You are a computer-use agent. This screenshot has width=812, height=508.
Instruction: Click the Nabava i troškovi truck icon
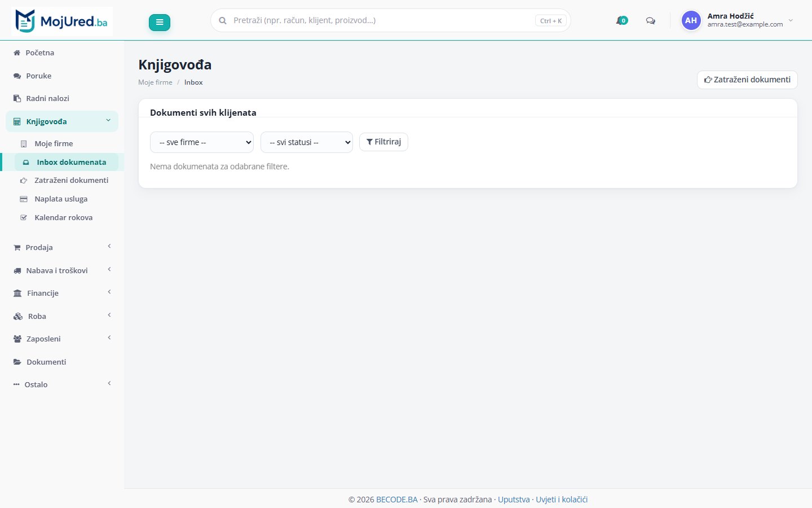click(x=17, y=270)
